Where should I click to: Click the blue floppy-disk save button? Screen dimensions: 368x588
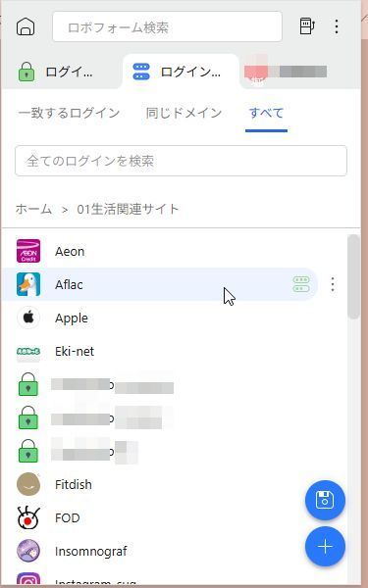click(x=325, y=500)
